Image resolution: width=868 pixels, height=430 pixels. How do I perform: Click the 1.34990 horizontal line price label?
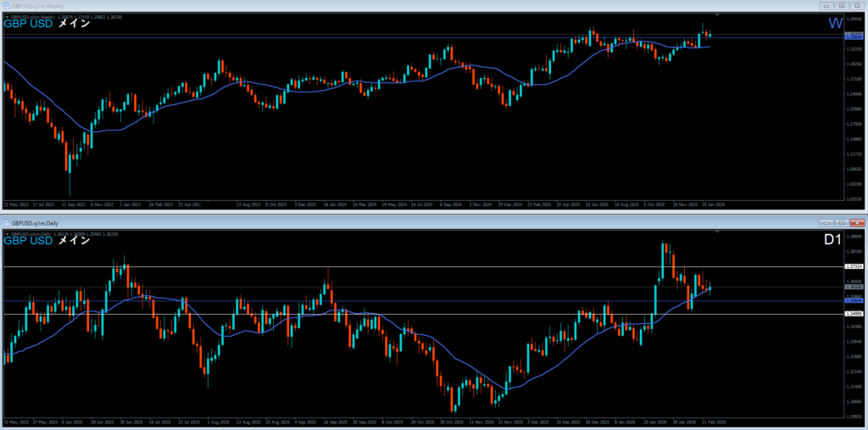click(854, 315)
